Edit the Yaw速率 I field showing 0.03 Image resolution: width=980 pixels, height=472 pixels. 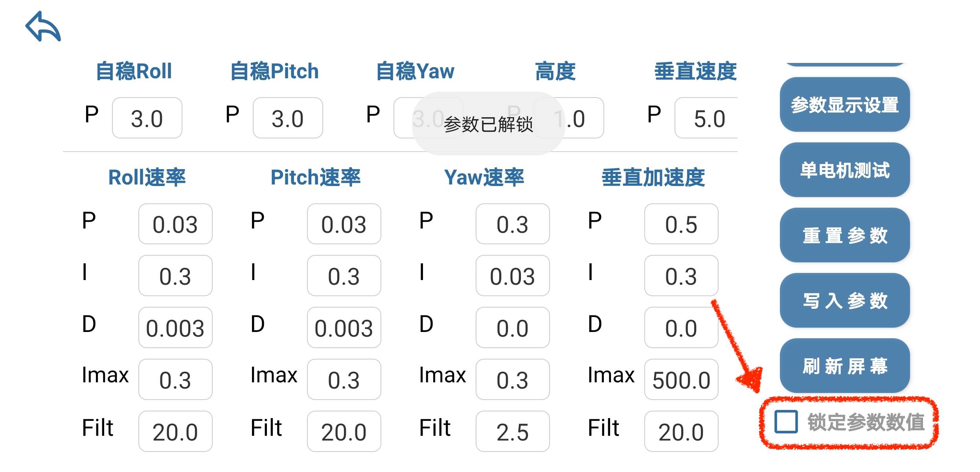513,276
